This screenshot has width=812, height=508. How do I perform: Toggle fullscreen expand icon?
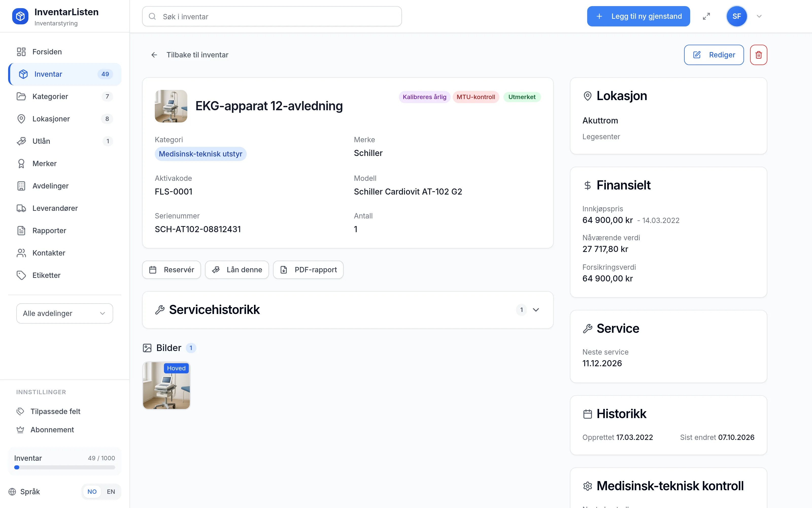tap(706, 16)
